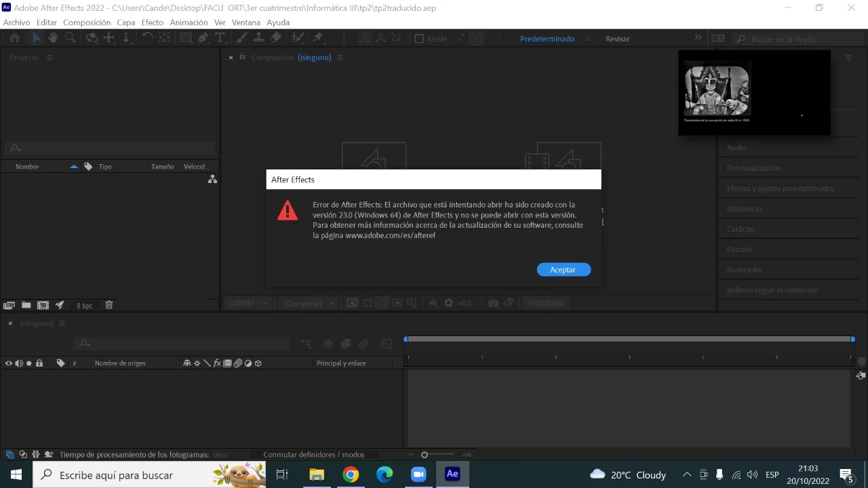Open the Editar menu
The image size is (868, 488).
click(x=47, y=22)
